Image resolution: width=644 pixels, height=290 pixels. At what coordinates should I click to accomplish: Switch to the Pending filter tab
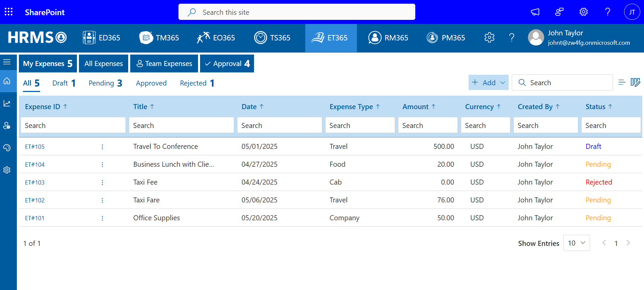click(105, 83)
